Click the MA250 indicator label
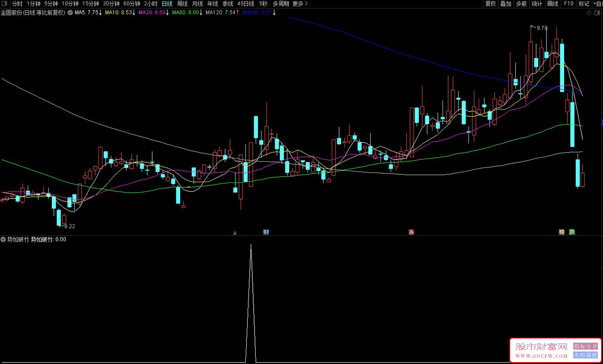Screen dimensions: 603x364 257,13
